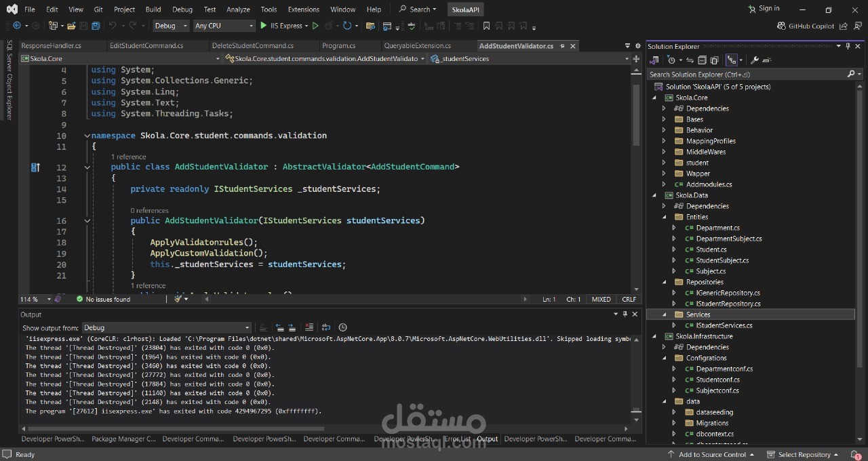Click Start Without Debugging outlined play icon
This screenshot has height=461, width=868.
tap(315, 26)
